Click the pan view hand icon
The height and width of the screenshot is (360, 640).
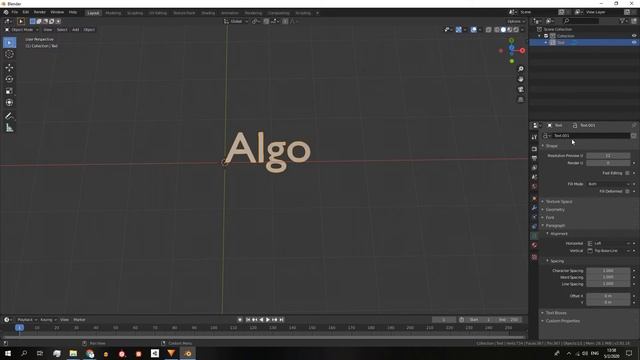point(520,79)
